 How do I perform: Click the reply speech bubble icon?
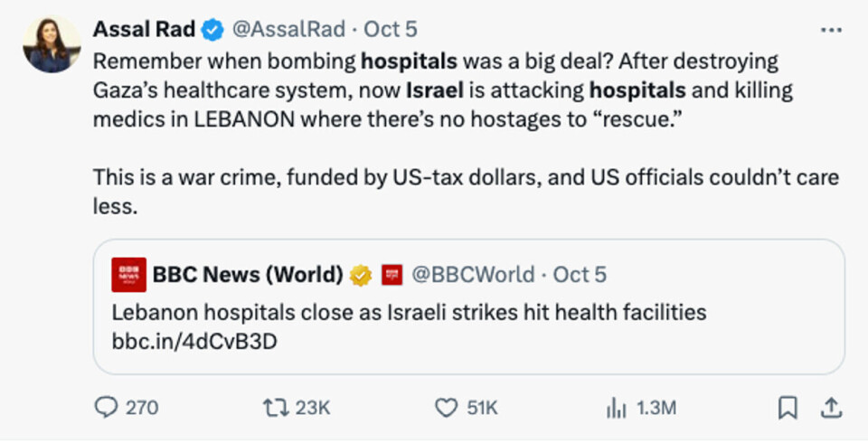click(x=106, y=408)
